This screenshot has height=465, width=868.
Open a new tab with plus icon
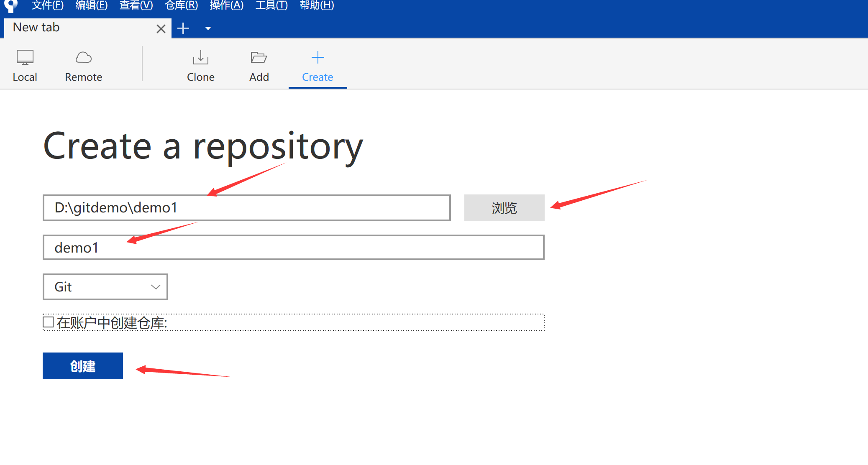coord(183,28)
